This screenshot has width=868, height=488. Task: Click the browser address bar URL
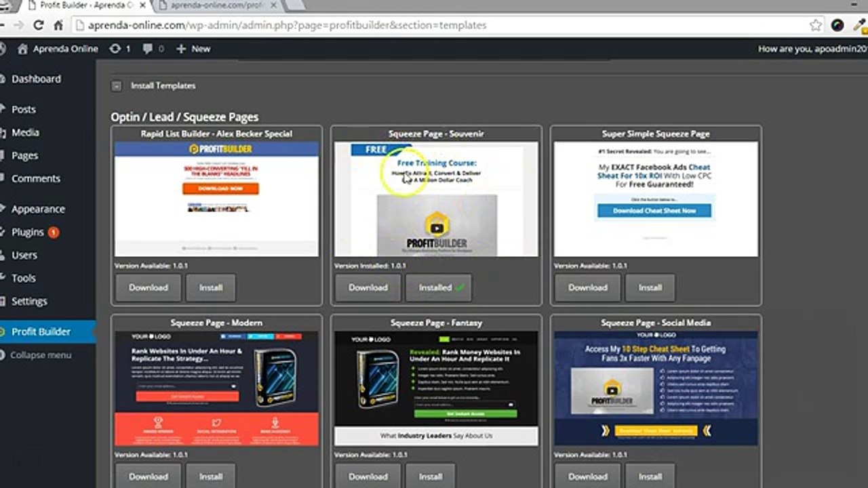287,25
